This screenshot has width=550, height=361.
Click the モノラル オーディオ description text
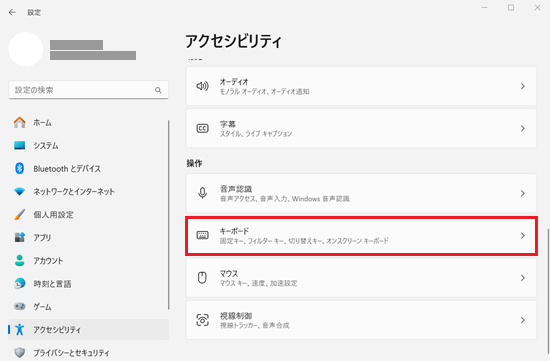(x=264, y=92)
